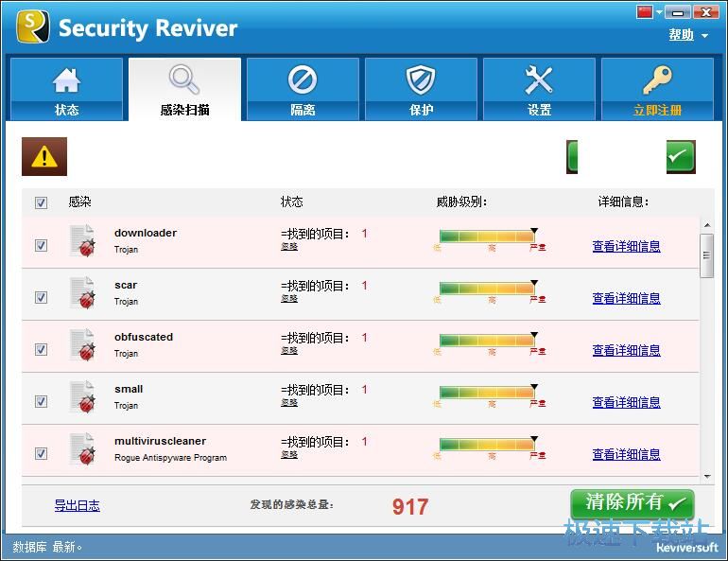The width and height of the screenshot is (728, 561).
Task: Select the obfuscated threat name
Action: point(144,337)
